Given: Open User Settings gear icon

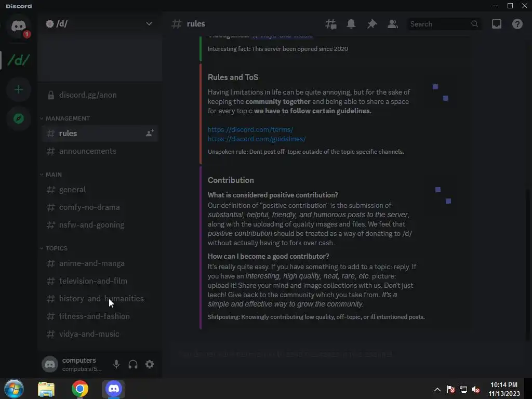Looking at the screenshot, I should tap(150, 364).
